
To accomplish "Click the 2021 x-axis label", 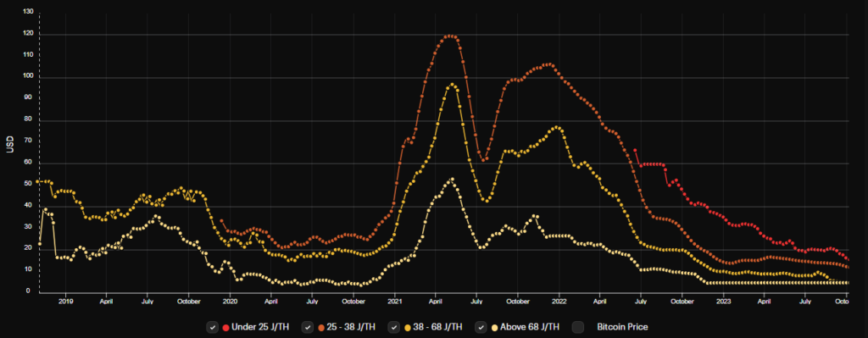I will coord(395,302).
